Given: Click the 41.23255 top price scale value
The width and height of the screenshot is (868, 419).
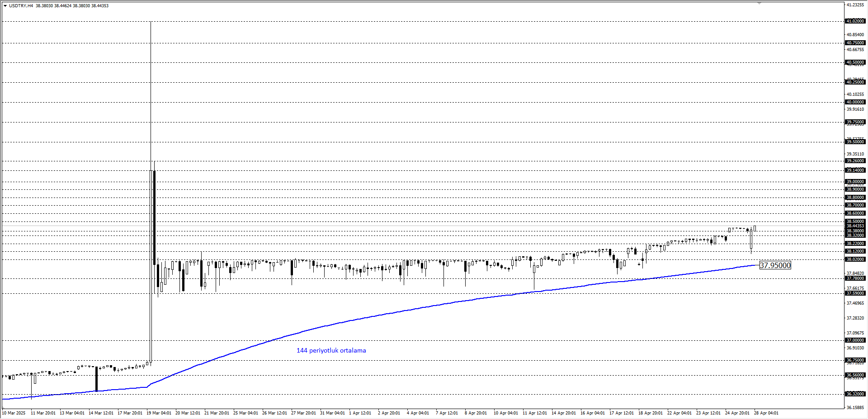Looking at the screenshot, I should (x=855, y=5).
